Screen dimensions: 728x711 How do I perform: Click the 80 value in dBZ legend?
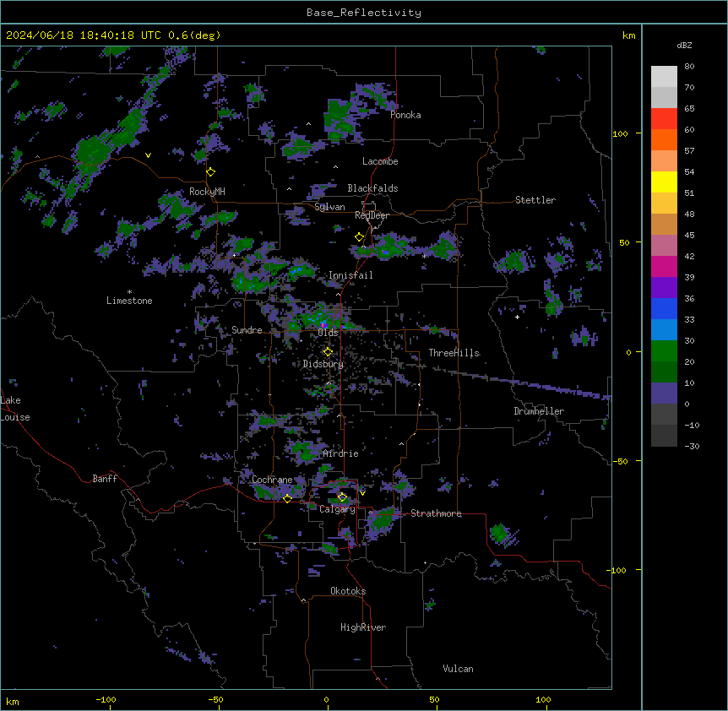pos(689,67)
